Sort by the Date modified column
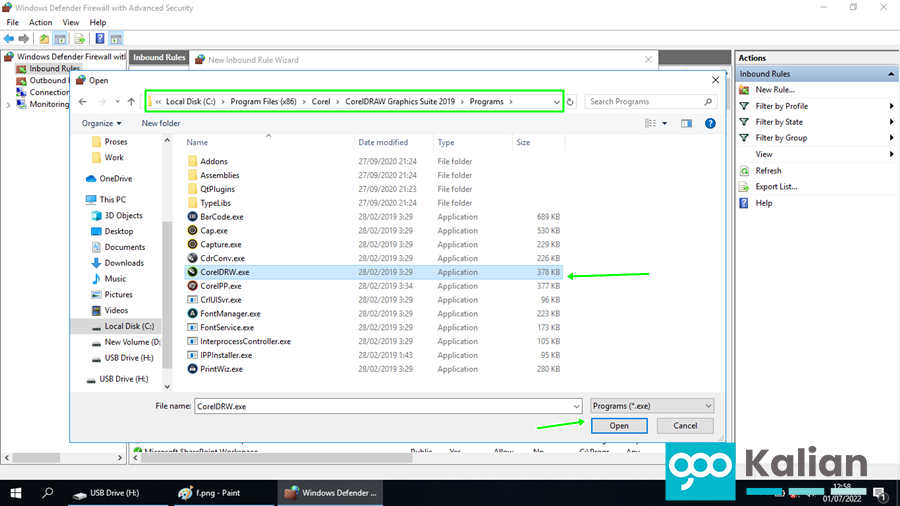900x506 pixels. [383, 142]
